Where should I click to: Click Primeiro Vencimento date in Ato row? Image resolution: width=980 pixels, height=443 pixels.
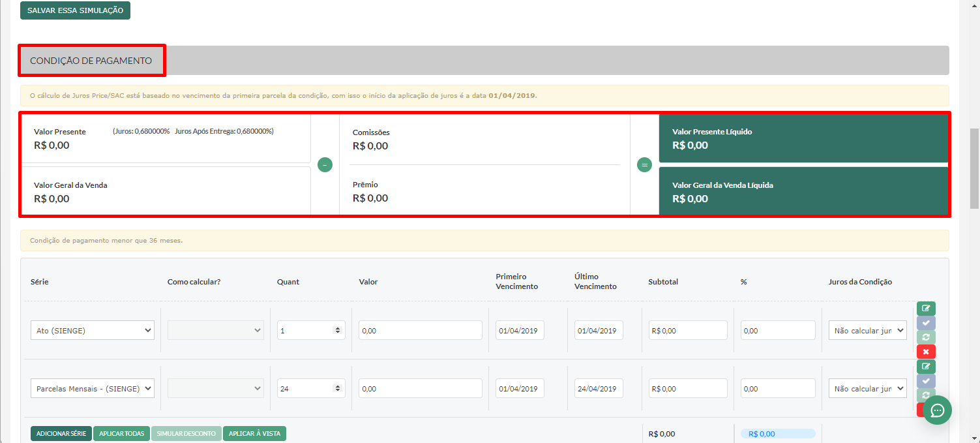520,330
